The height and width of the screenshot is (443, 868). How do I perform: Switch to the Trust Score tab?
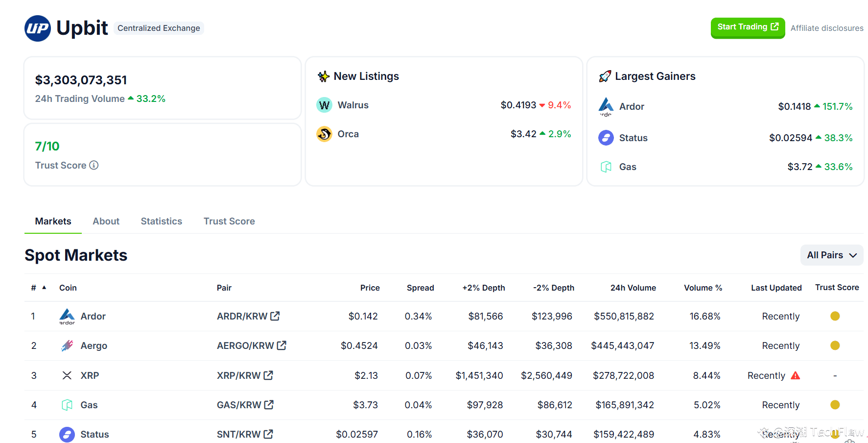229,221
